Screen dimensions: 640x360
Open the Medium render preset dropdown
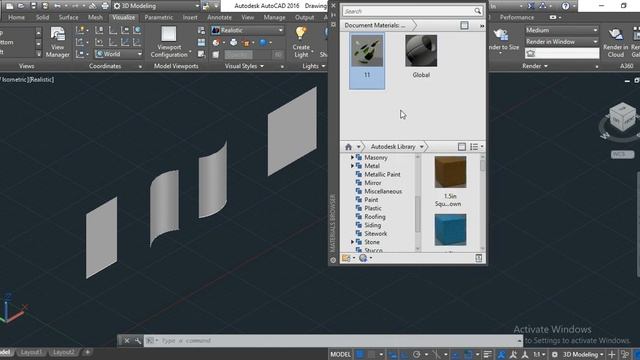(562, 30)
